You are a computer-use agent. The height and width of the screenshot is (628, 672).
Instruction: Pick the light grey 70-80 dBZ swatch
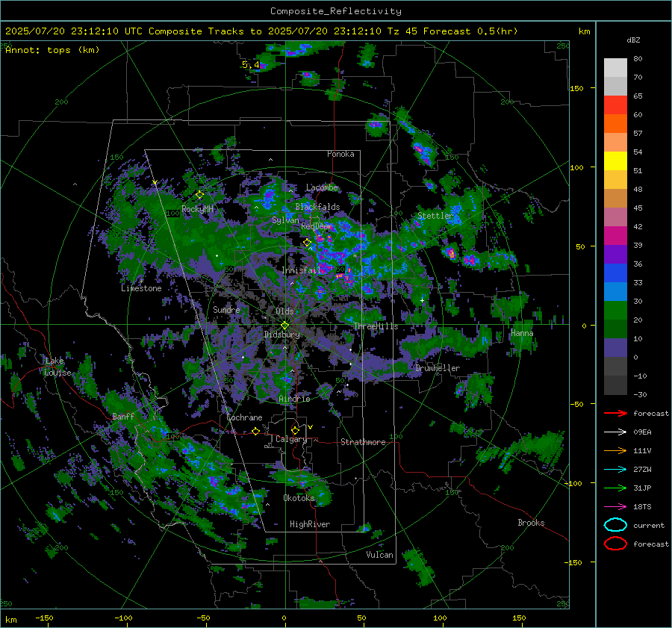[615, 68]
